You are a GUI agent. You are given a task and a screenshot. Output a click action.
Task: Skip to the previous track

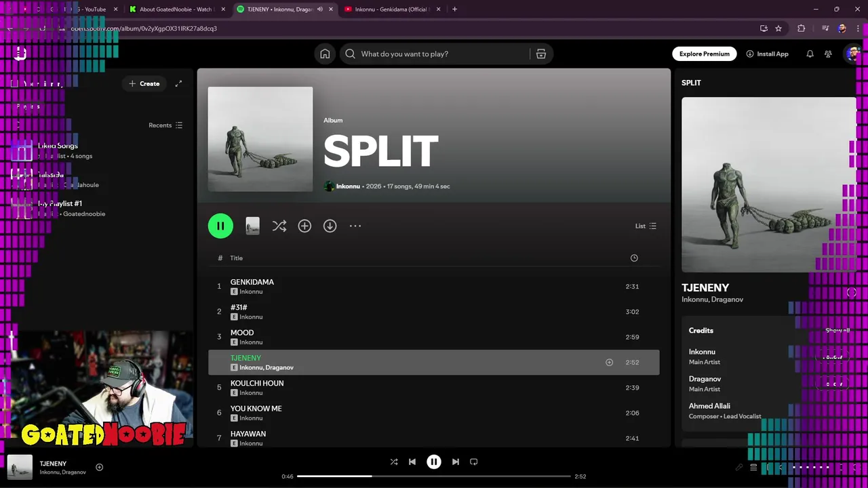click(412, 462)
